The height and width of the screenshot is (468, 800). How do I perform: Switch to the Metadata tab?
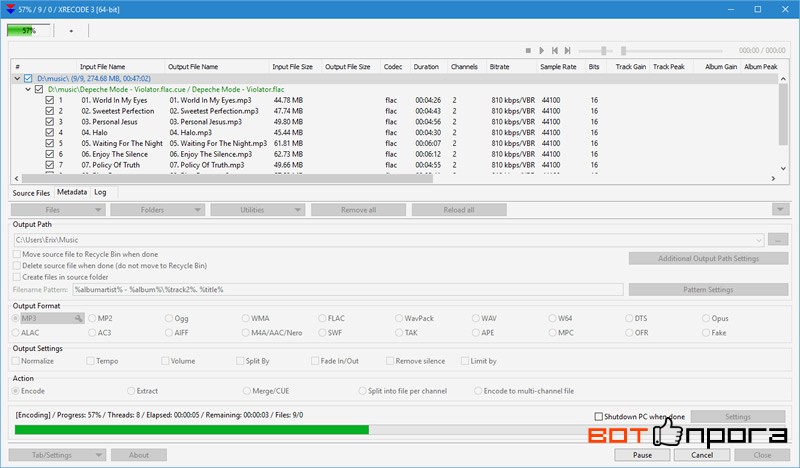pos(72,192)
